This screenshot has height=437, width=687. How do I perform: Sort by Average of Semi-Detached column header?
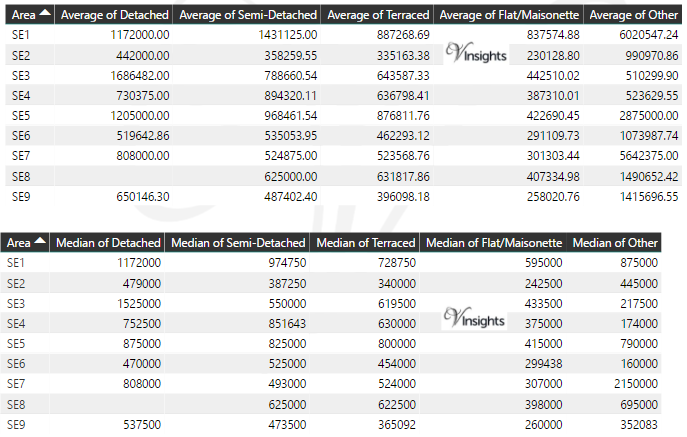coord(247,15)
